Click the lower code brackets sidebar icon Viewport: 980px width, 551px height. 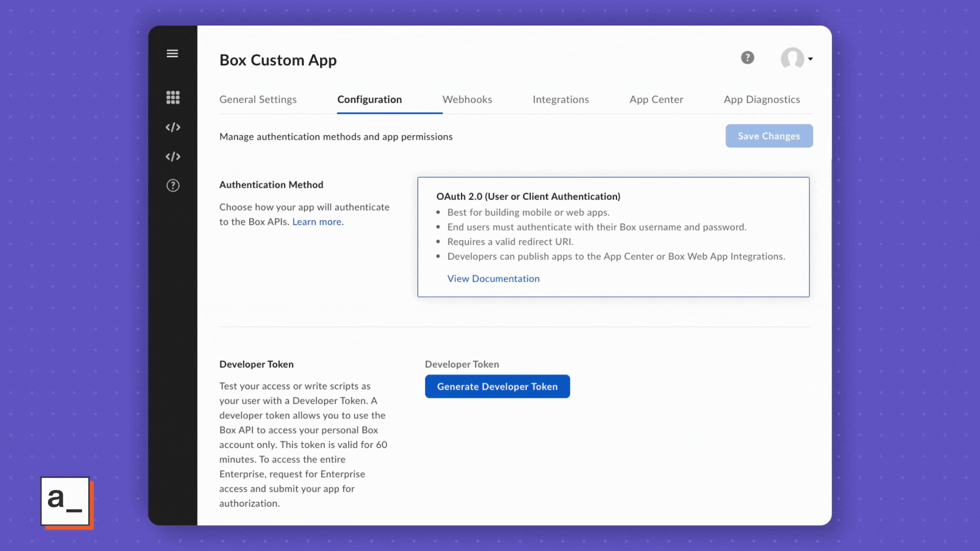pos(173,157)
